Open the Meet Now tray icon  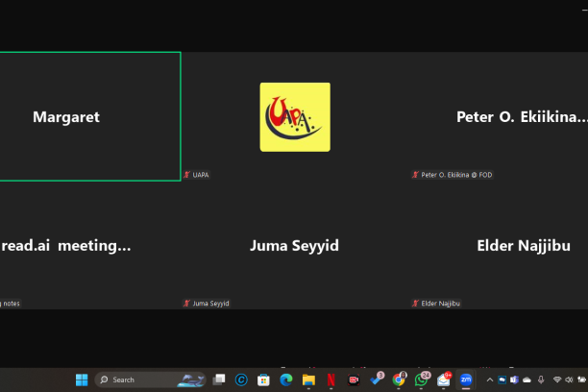pyautogui.click(x=502, y=380)
